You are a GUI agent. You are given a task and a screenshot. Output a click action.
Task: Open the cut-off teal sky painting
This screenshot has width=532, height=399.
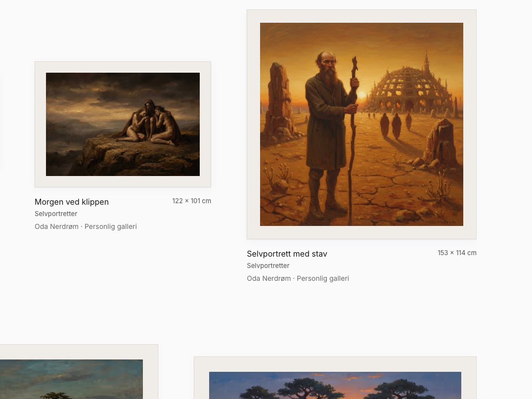coord(71,379)
